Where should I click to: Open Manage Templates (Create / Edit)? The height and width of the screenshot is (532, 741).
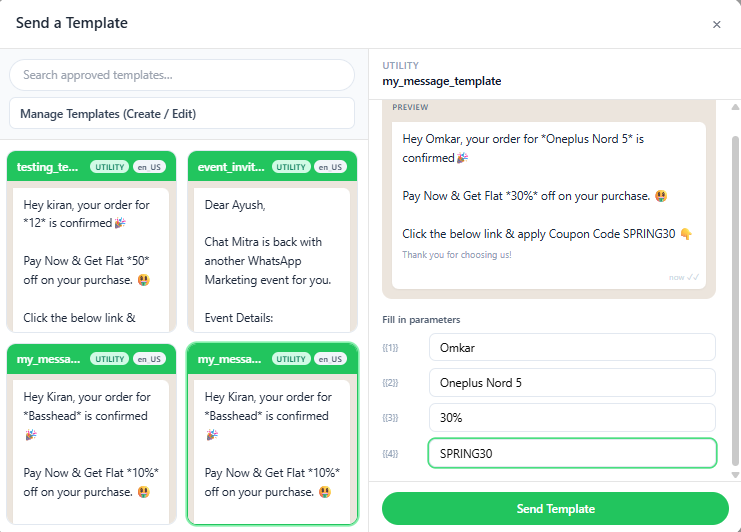pos(182,114)
